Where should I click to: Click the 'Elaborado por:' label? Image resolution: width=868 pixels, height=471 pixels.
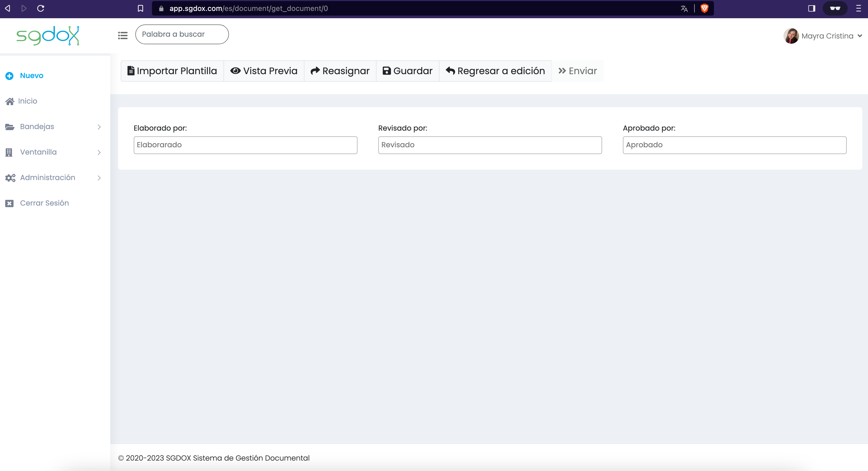(160, 128)
